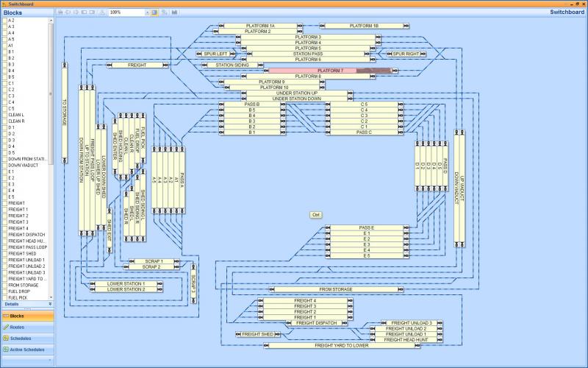Open the zoom percentage dropdown
This screenshot has height=368, width=588.
(x=147, y=13)
